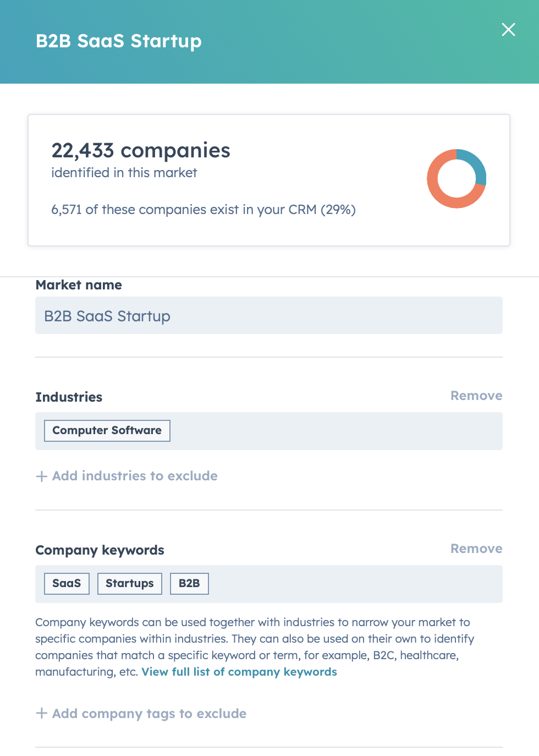
Task: Remove the Industries filter
Action: point(476,396)
